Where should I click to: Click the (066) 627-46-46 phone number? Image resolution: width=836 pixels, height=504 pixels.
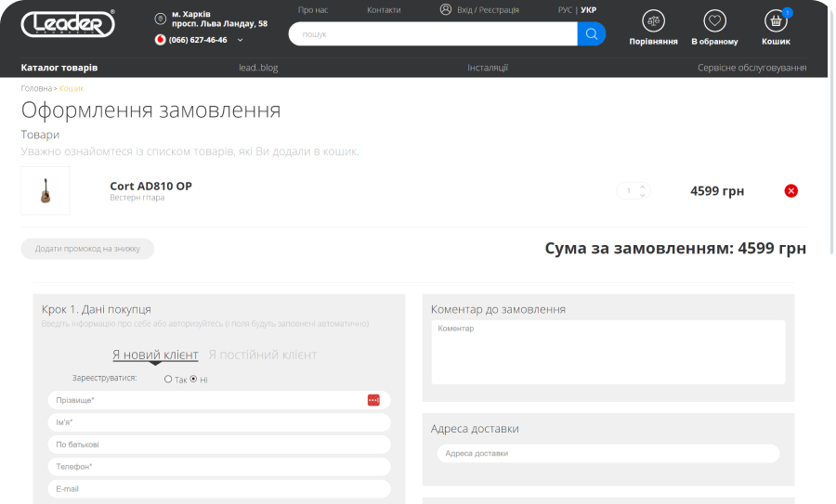tap(198, 40)
